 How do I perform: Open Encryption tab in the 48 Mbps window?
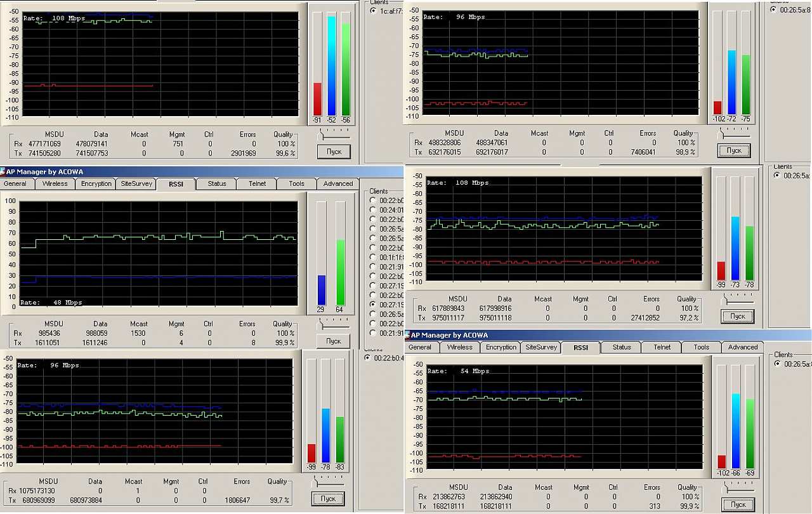tap(96, 184)
